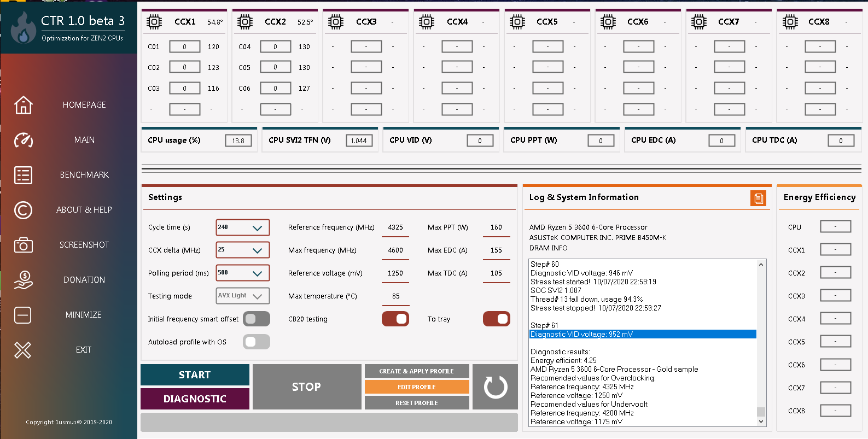Click the circular refresh arrow button
868x439 pixels.
coord(495,387)
